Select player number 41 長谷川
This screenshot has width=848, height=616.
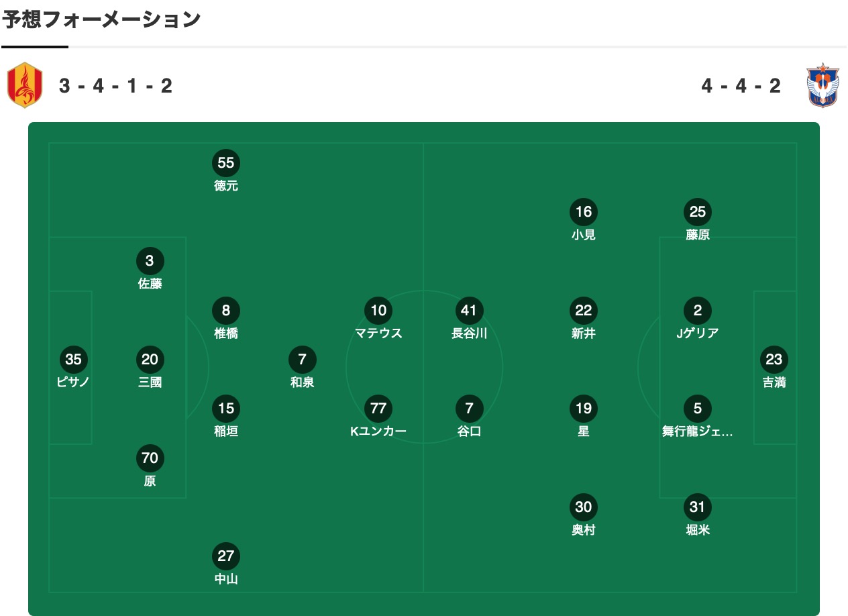[470, 319]
